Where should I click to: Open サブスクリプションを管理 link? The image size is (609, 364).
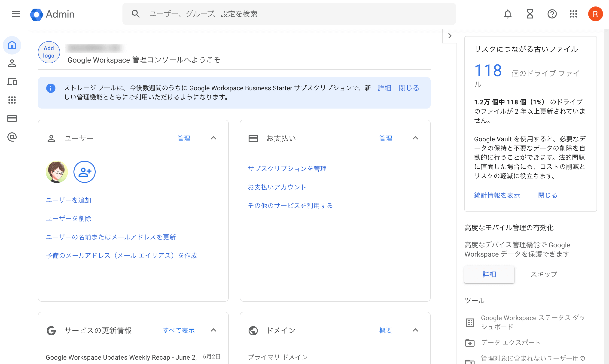click(287, 169)
